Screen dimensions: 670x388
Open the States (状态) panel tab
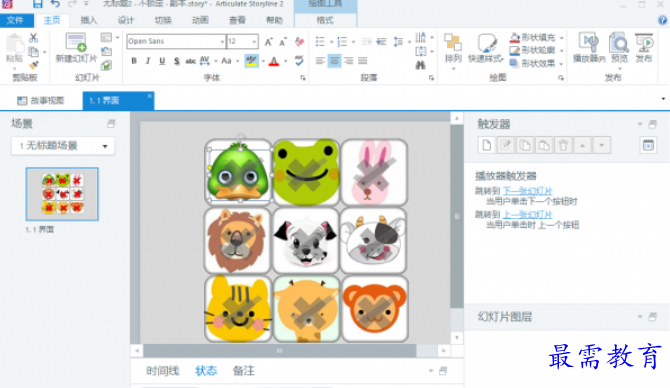[206, 371]
